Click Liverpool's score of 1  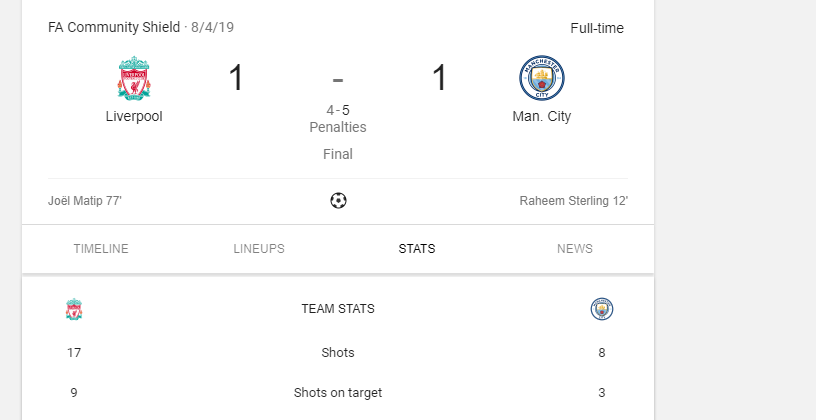[236, 78]
